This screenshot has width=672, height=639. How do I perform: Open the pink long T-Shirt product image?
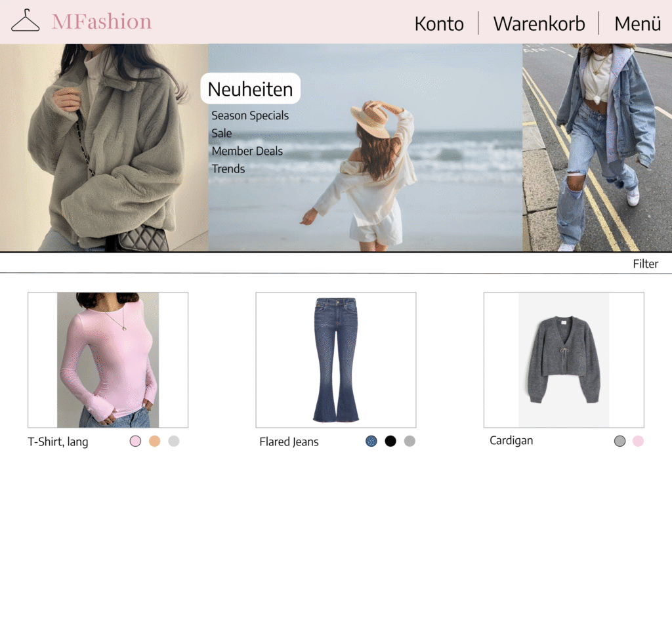108,360
